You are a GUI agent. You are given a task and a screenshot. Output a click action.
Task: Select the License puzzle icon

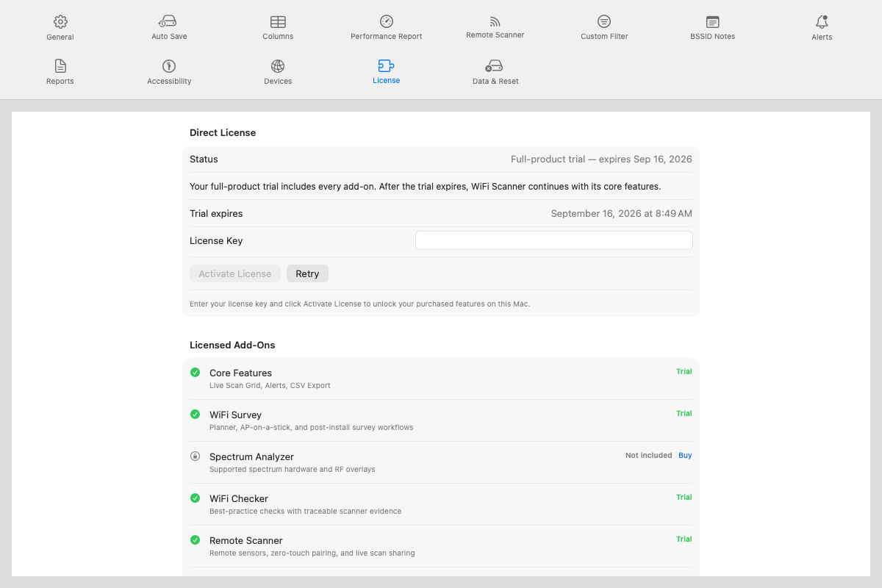coord(386,66)
